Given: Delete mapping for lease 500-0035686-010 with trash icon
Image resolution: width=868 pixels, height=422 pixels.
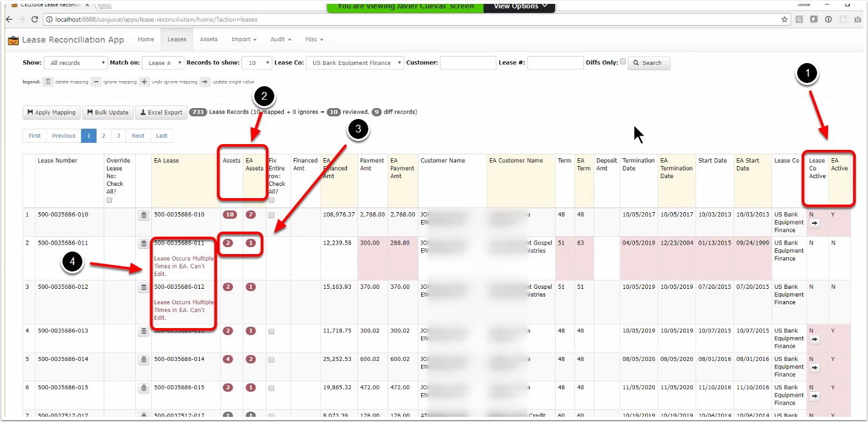Looking at the screenshot, I should [144, 216].
